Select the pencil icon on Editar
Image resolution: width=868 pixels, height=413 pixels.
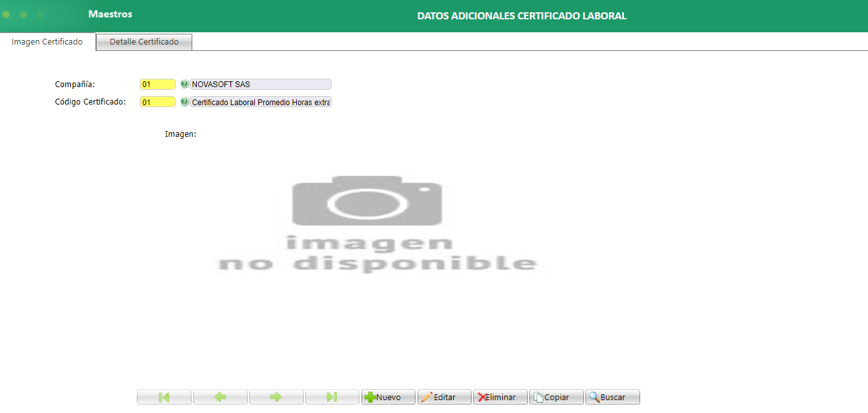[428, 396]
